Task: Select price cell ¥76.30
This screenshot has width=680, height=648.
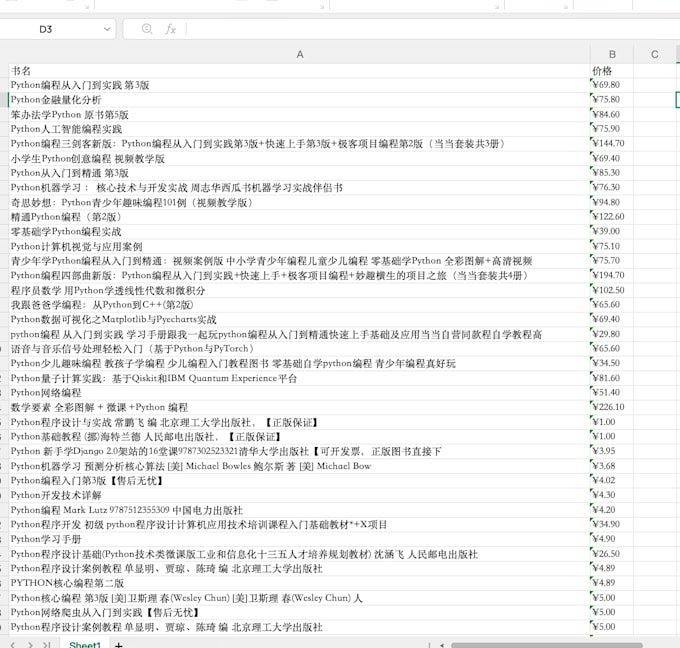Action: 612,187
